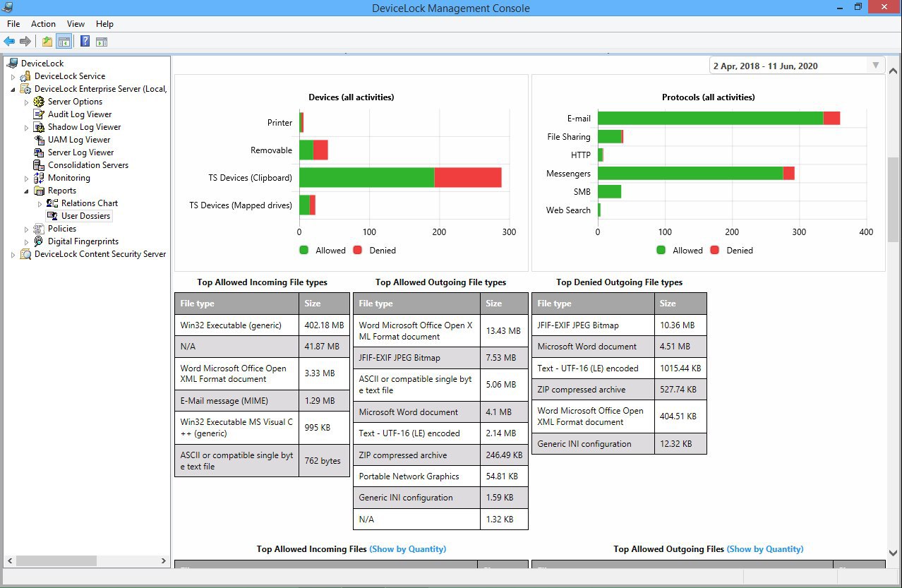Viewport: 902px width, 588px height.
Task: Click the green Allowed legend swatch under Devices
Action: click(304, 251)
